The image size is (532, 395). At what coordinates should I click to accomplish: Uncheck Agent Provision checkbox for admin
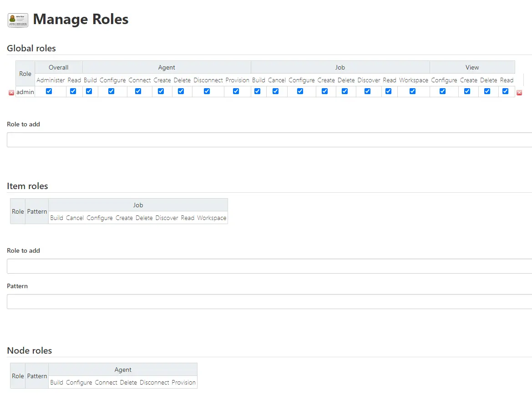tap(236, 91)
